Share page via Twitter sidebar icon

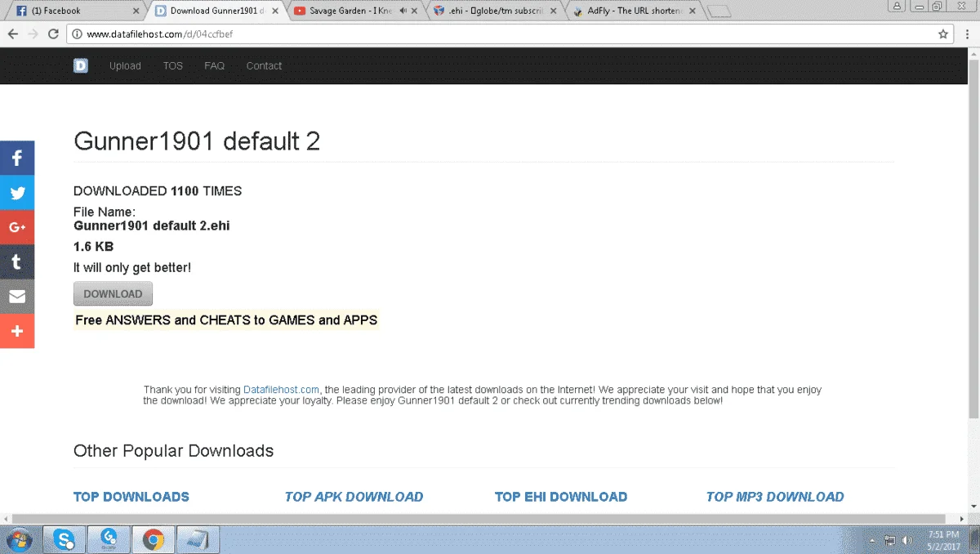tap(17, 193)
